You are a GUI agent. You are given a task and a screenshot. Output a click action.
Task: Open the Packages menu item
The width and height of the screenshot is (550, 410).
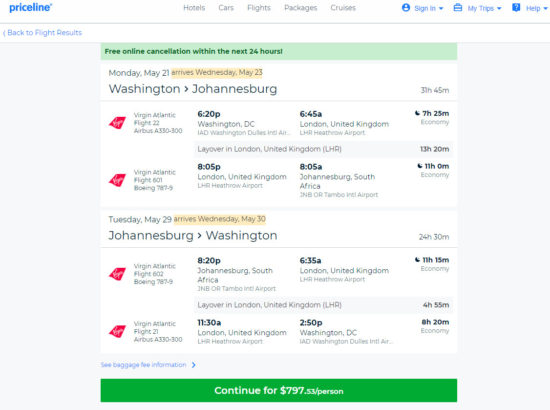pos(301,8)
